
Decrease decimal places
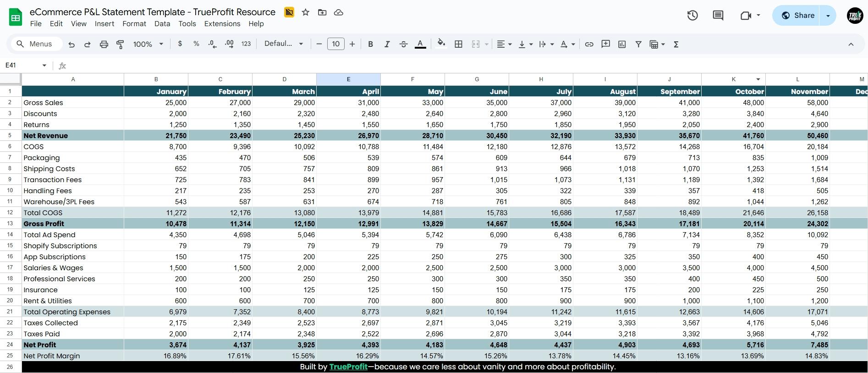(x=213, y=44)
